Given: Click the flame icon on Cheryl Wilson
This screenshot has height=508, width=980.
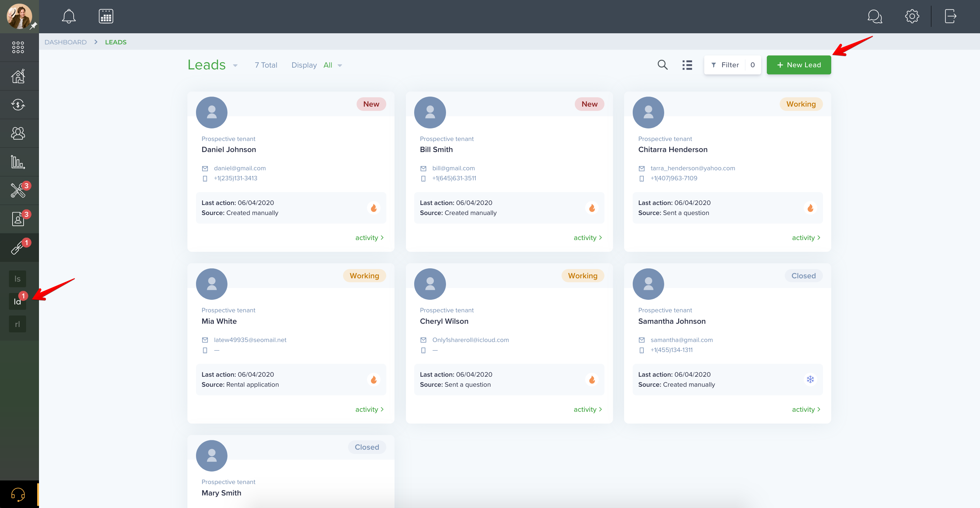Looking at the screenshot, I should [x=592, y=380].
